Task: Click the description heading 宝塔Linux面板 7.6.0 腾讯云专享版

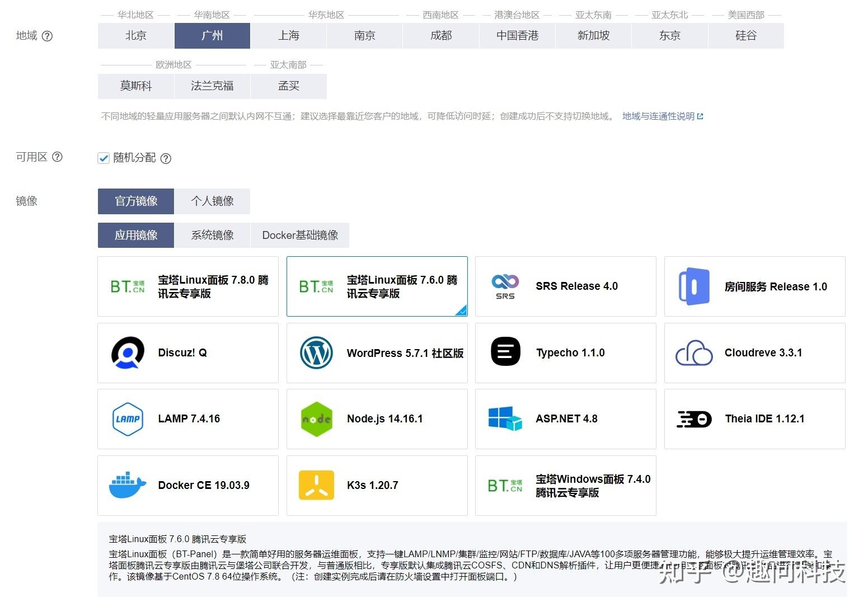Action: (x=177, y=539)
